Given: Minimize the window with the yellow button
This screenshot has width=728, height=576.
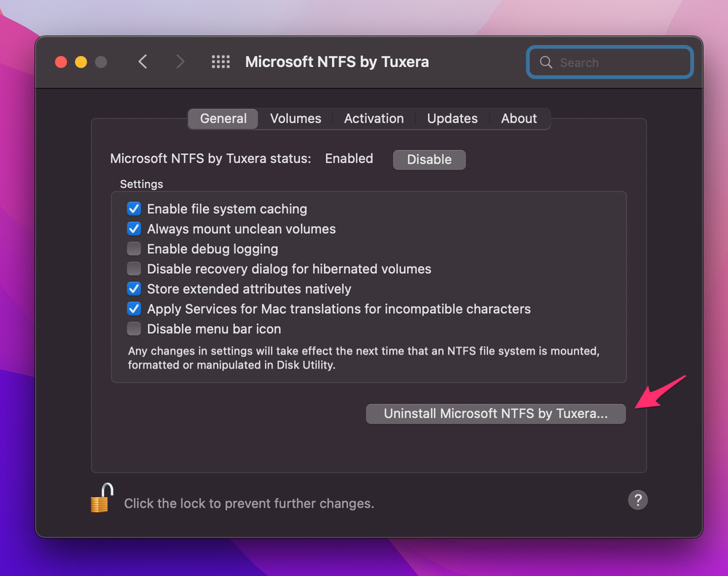Looking at the screenshot, I should [81, 62].
